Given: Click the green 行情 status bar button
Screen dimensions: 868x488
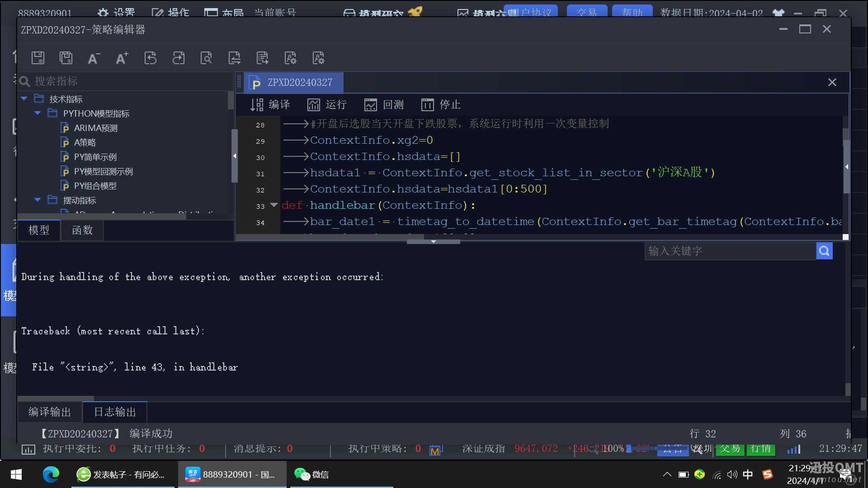Looking at the screenshot, I should point(761,449).
